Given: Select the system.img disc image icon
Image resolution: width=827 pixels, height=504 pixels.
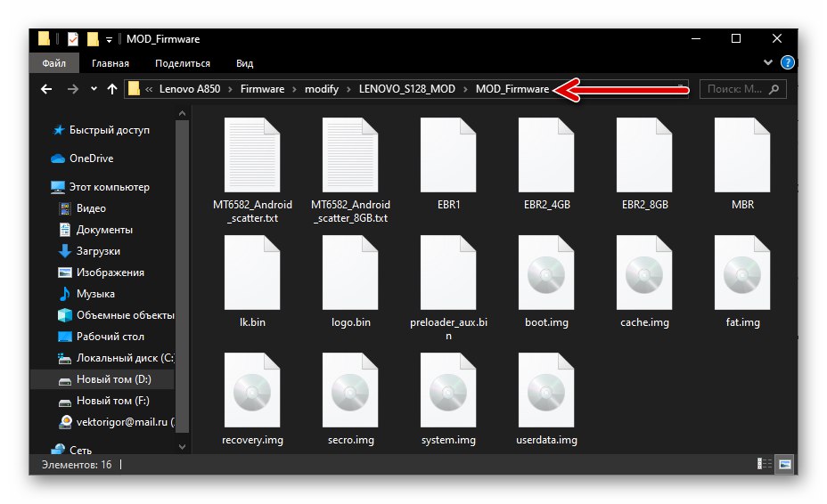Looking at the screenshot, I should click(x=448, y=390).
